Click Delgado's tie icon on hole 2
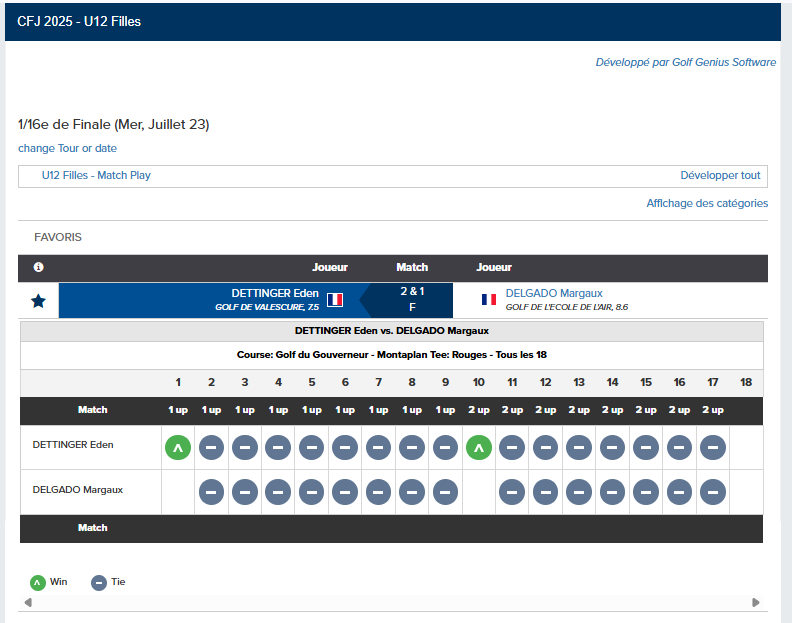Screen dimensions: 792x623 tap(211, 492)
